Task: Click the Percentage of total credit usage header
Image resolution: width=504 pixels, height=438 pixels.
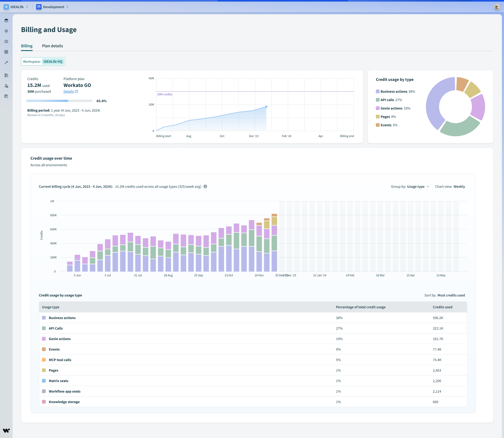Action: point(361,307)
